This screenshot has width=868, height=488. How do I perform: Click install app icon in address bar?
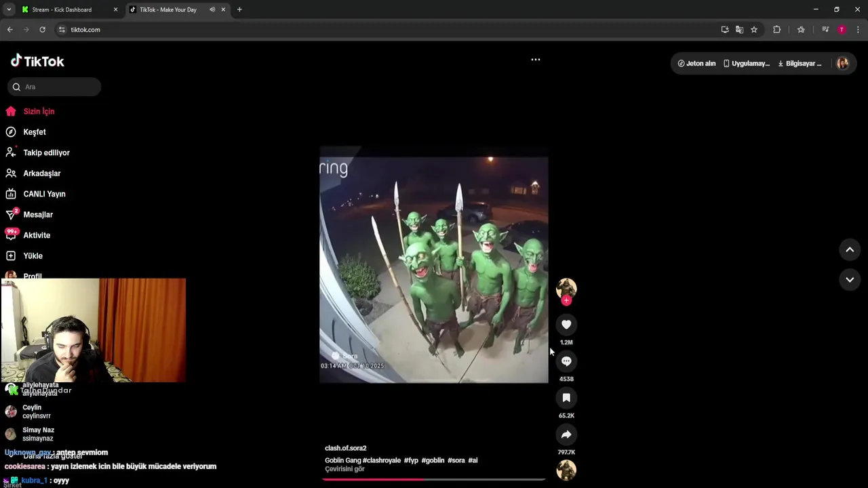725,30
